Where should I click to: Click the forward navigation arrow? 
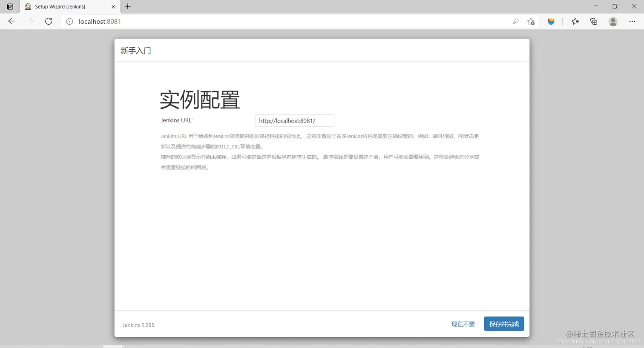tap(29, 21)
